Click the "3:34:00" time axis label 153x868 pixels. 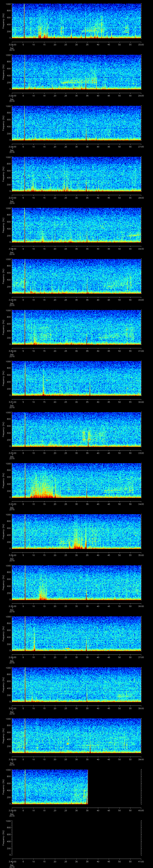pyautogui.click(x=12, y=555)
